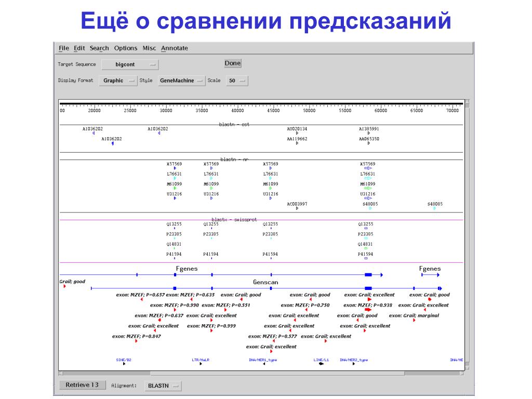Select the AC003997 blastn hit marker

click(x=297, y=208)
